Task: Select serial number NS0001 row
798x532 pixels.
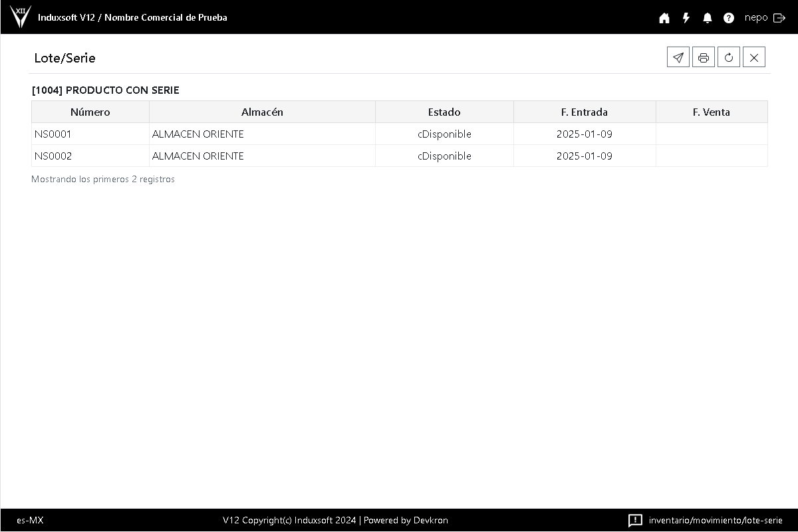Action: tap(53, 134)
